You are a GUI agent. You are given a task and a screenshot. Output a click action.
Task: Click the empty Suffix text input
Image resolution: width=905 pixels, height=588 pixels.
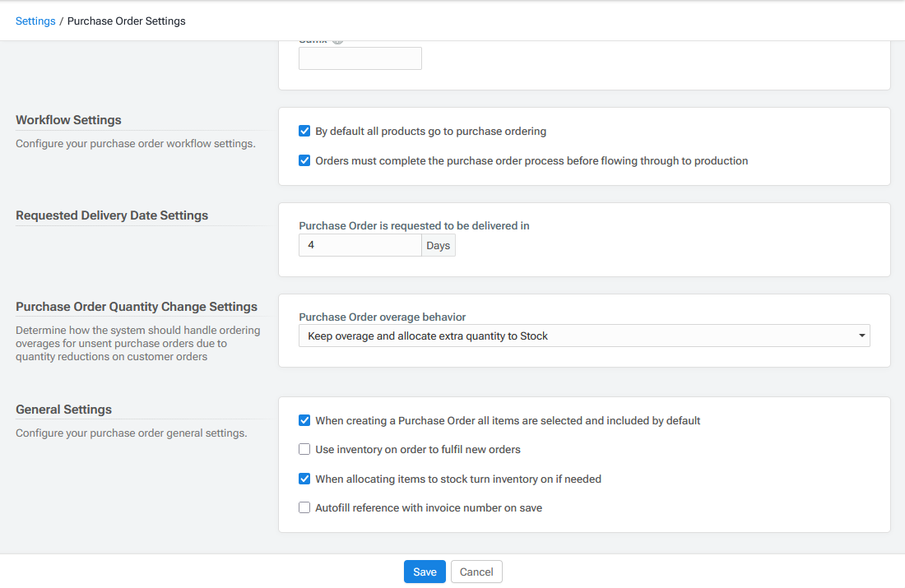360,58
